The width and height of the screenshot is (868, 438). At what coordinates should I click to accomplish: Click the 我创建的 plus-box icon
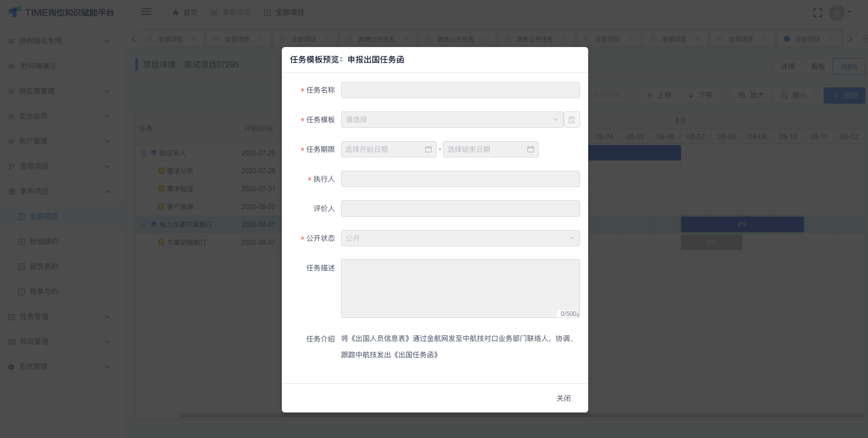(21, 241)
